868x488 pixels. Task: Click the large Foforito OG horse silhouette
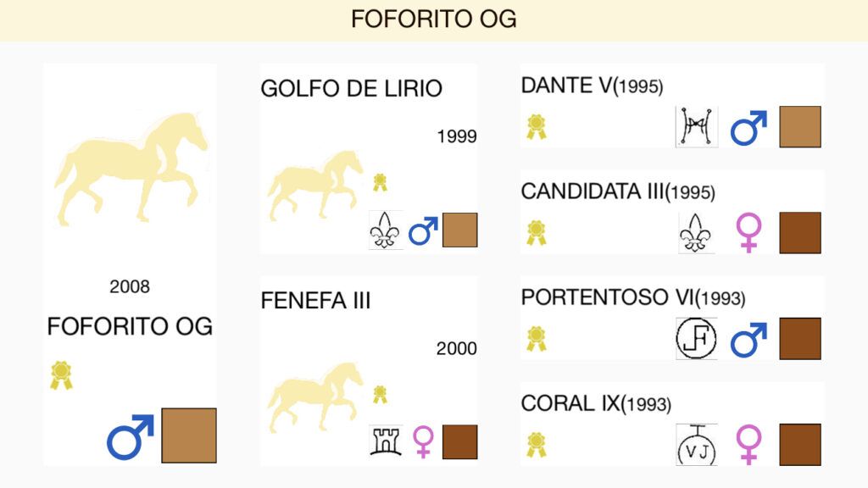point(131,169)
